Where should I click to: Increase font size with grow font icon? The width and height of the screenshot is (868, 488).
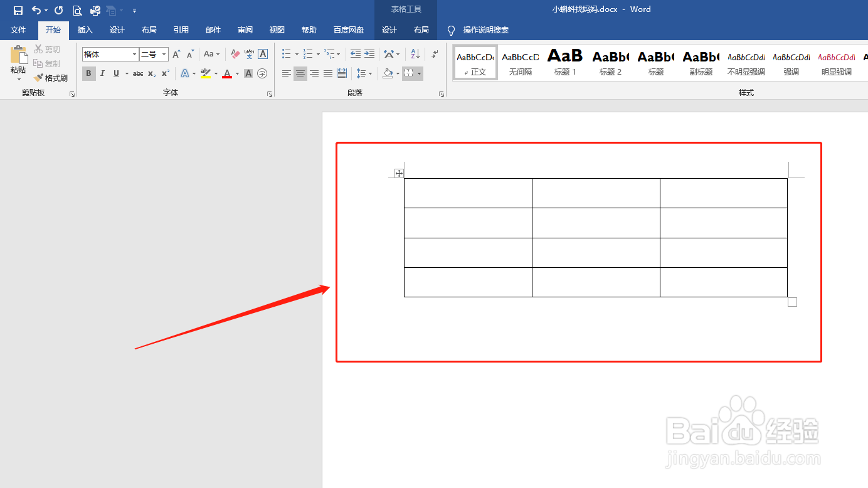176,55
